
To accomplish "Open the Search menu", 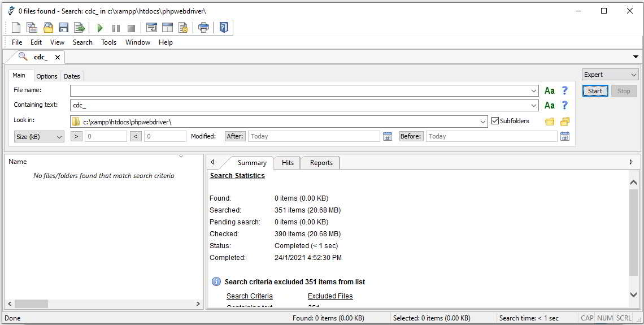I will [82, 42].
